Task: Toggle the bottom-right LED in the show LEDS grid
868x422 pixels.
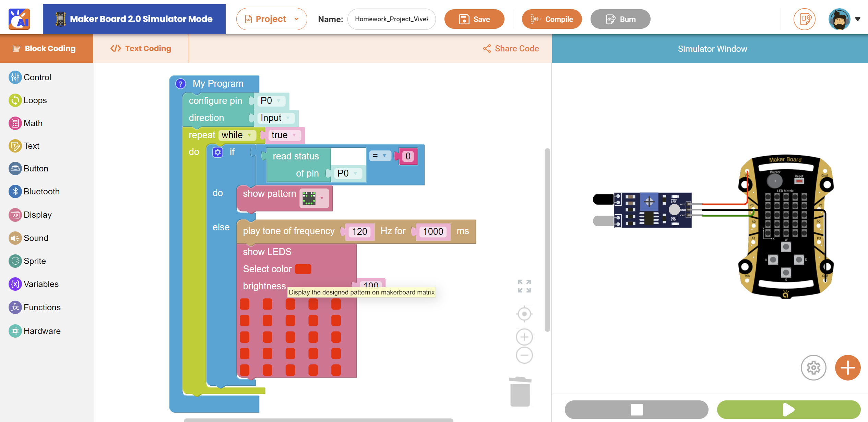Action: [x=336, y=370]
